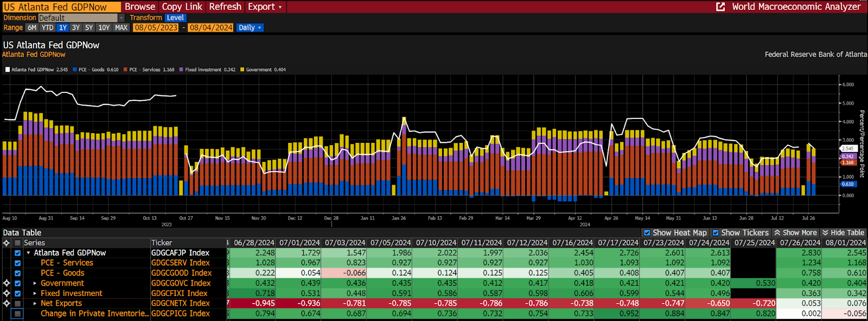Click the GDGCPICG Index ticker

(180, 313)
